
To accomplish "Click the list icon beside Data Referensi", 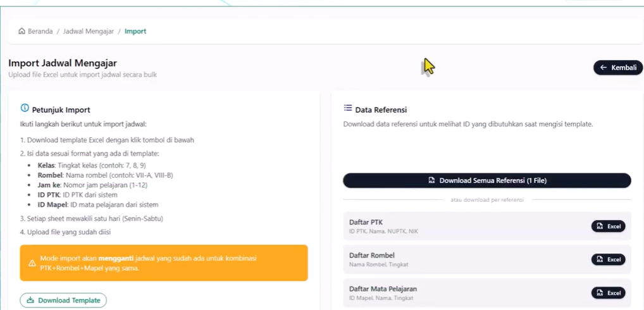I will [x=348, y=108].
